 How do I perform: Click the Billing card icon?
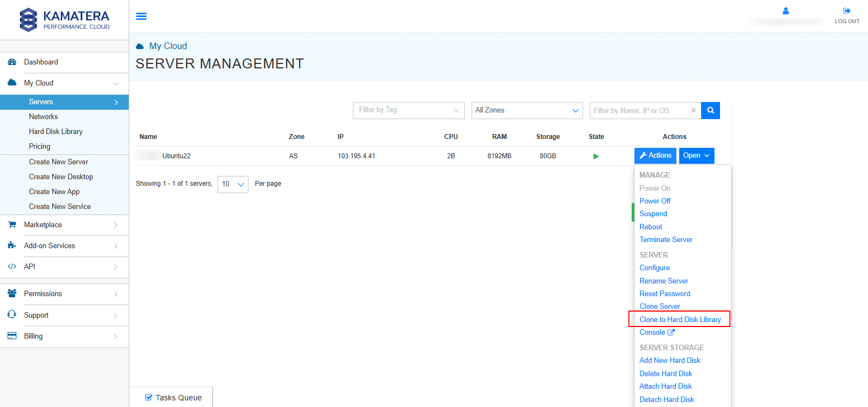click(x=12, y=336)
